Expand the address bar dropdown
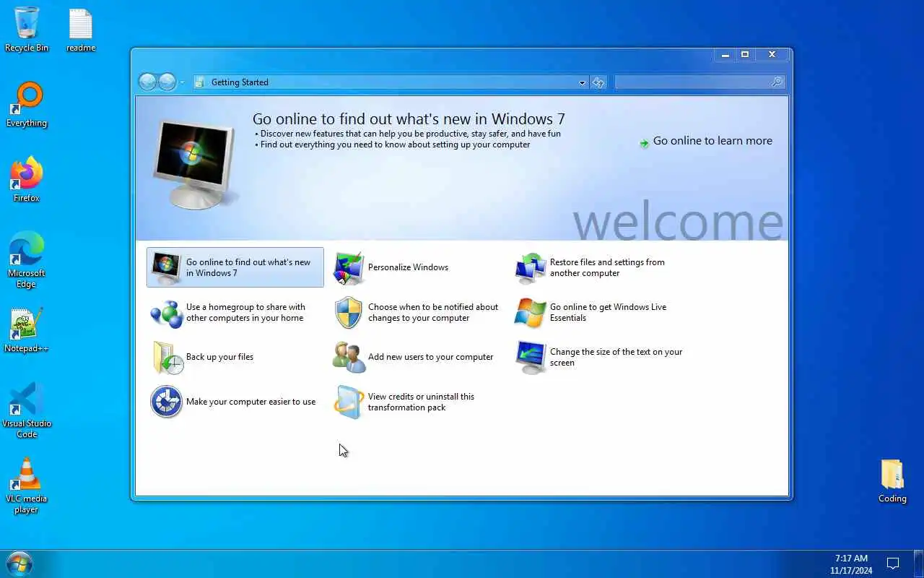The width and height of the screenshot is (924, 578). click(582, 82)
